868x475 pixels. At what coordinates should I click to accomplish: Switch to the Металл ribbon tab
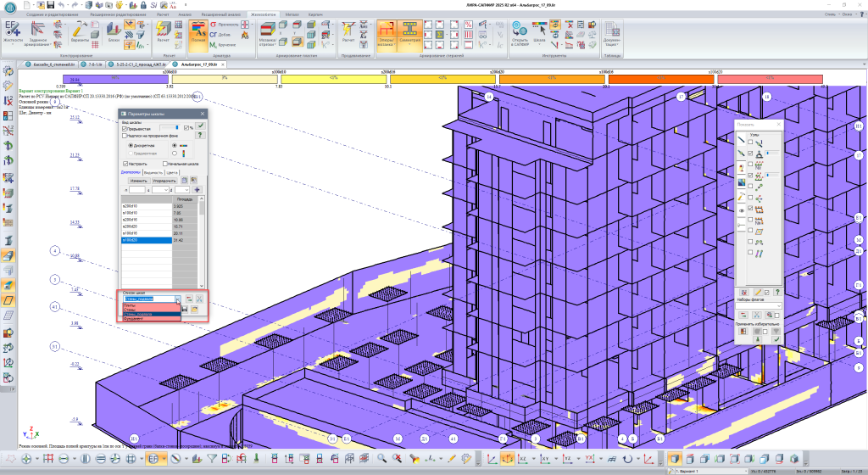click(x=292, y=15)
